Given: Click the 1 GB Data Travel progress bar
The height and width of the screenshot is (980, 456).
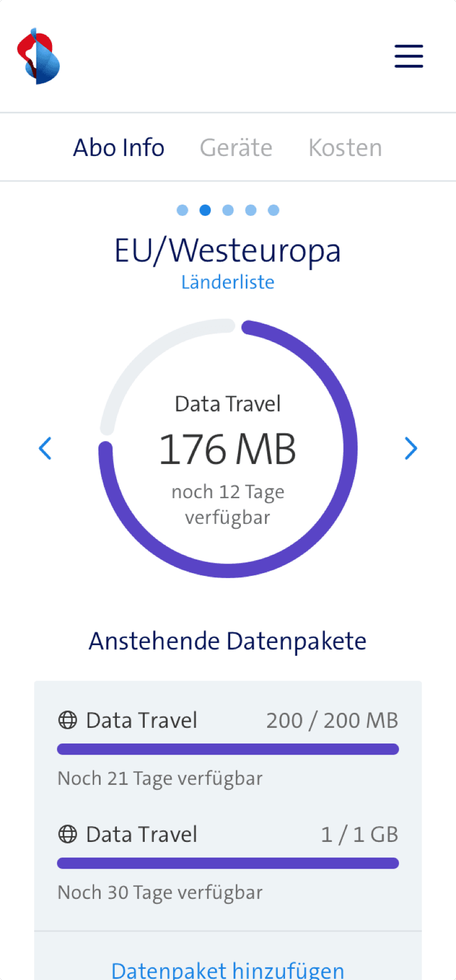Looking at the screenshot, I should point(227,863).
